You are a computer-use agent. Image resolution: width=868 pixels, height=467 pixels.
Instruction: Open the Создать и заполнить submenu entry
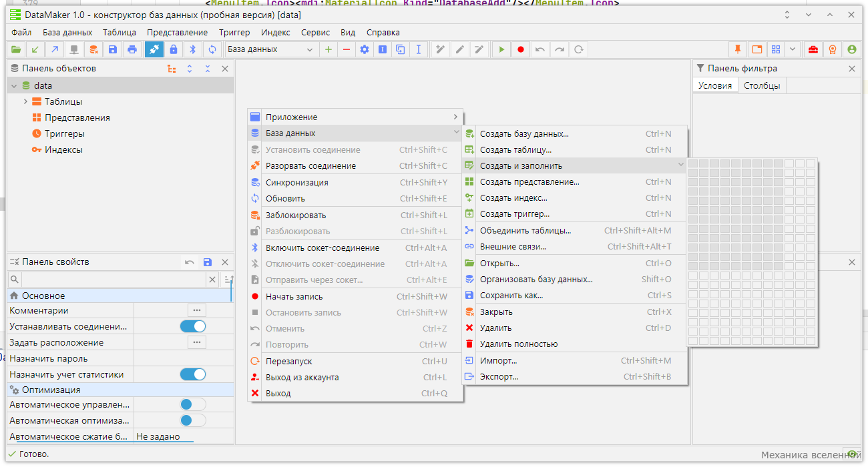coord(574,165)
